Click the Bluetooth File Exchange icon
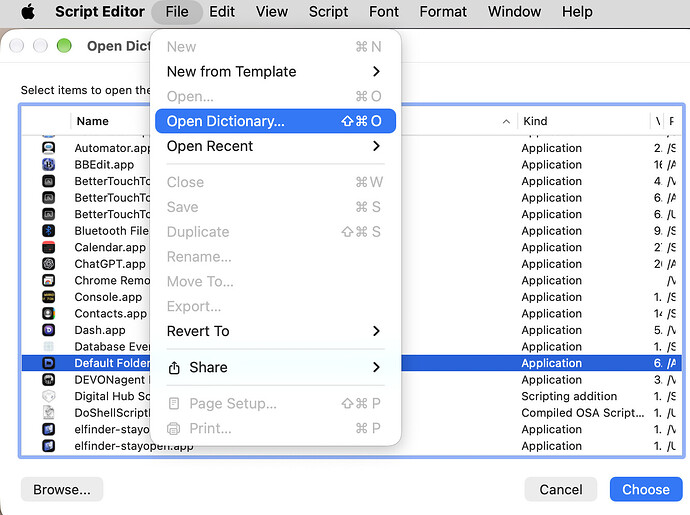 coord(48,231)
